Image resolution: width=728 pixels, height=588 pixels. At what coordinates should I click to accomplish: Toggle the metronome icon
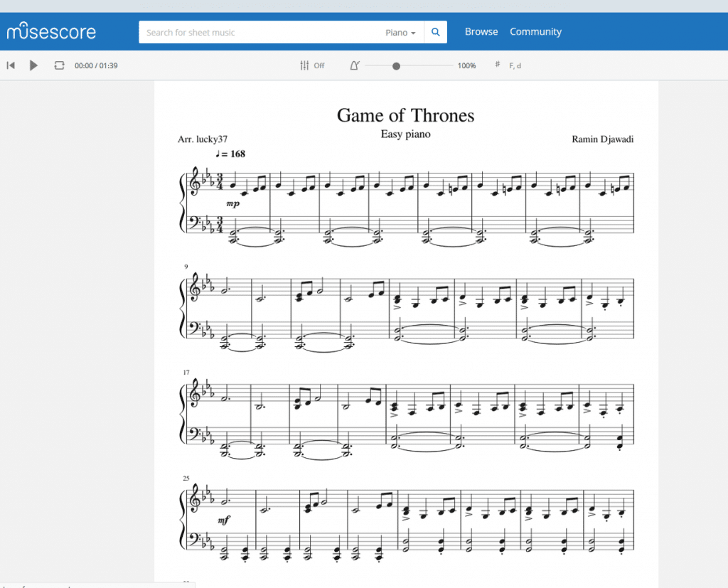355,65
